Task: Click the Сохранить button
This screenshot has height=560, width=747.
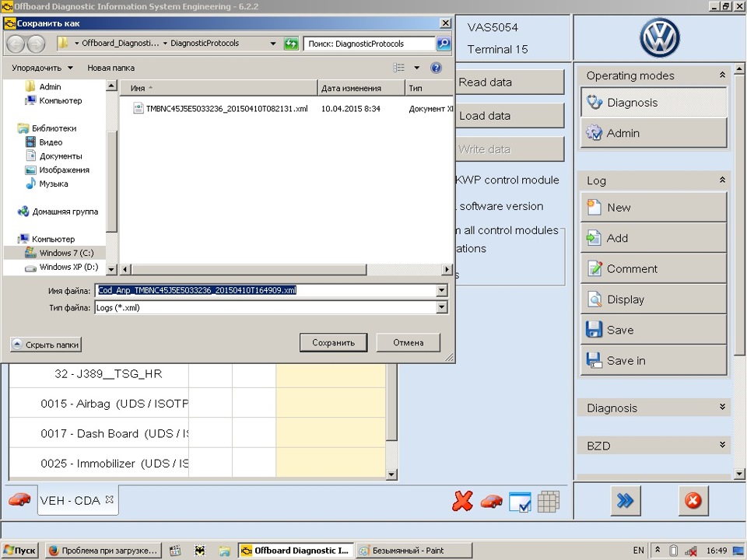Action: [334, 342]
